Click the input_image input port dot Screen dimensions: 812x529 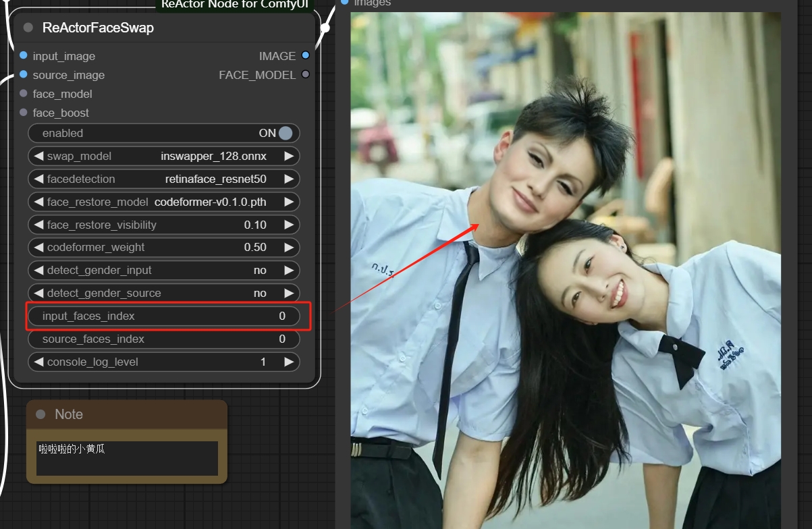pyautogui.click(x=24, y=55)
